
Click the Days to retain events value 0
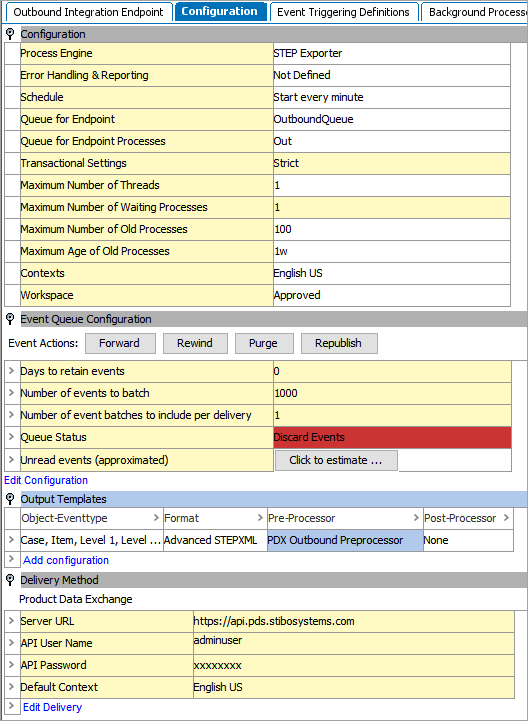pyautogui.click(x=392, y=371)
